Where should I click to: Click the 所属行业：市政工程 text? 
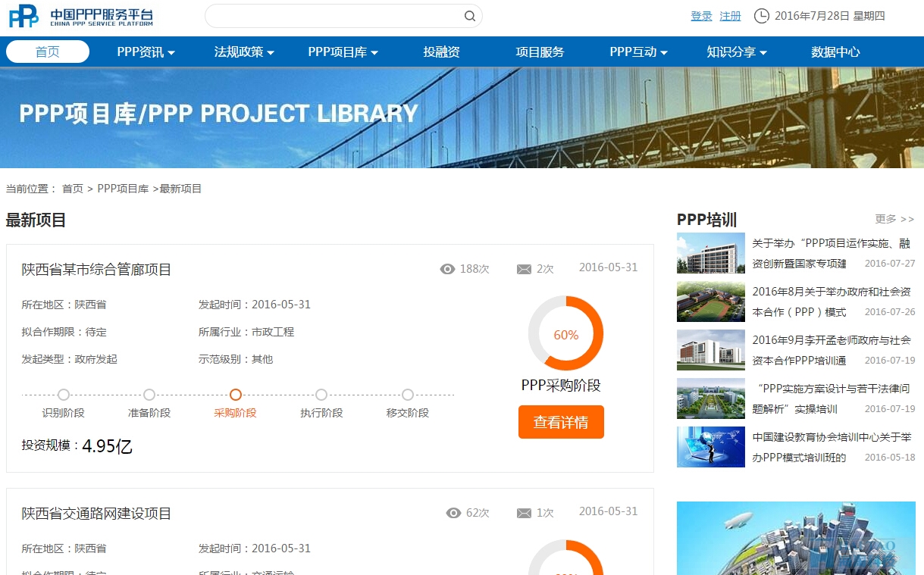(246, 332)
